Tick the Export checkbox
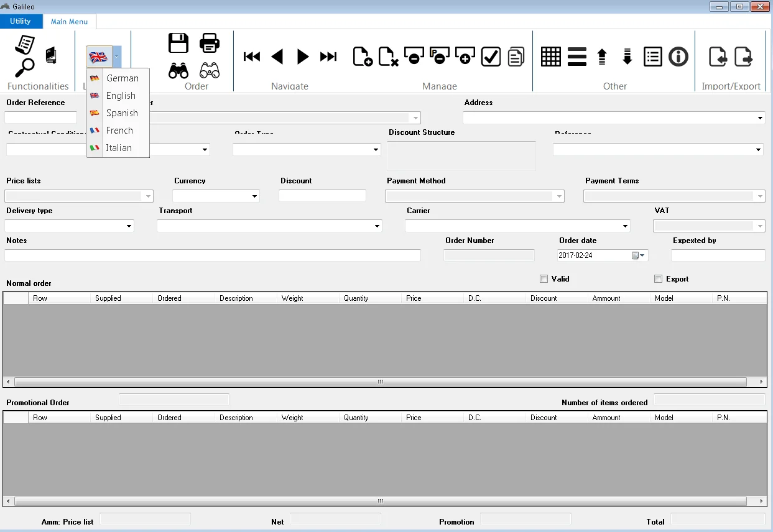This screenshot has height=532, width=773. tap(659, 279)
